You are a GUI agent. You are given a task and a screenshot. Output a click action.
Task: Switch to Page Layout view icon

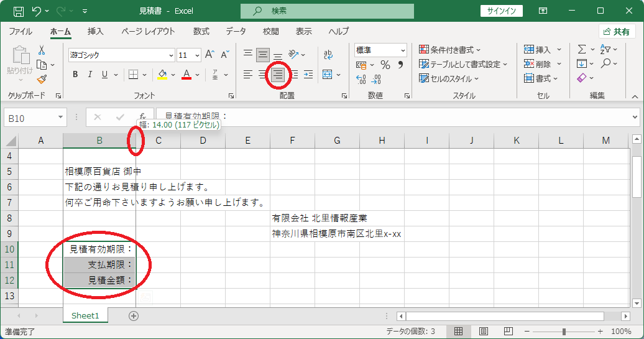[x=484, y=331]
